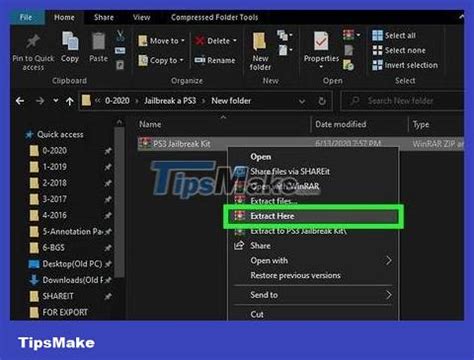Click the Paste shortcut icon
This screenshot has width=474, height=360.
click(120, 65)
